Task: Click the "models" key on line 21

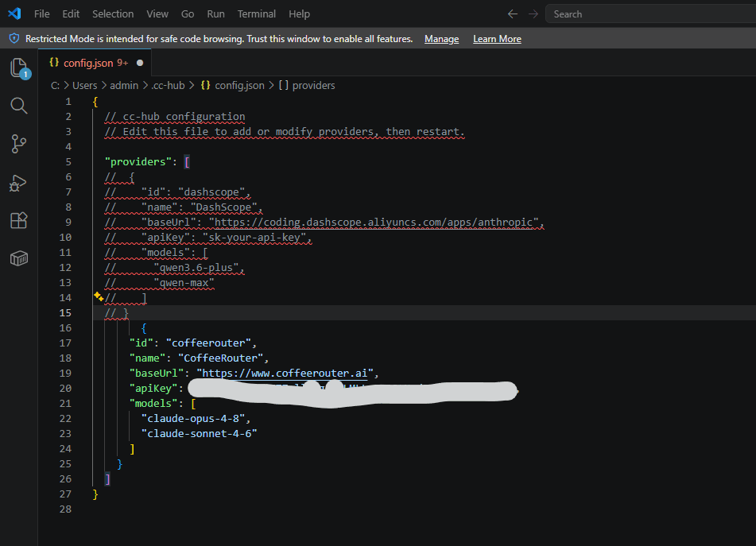Action: click(x=153, y=404)
